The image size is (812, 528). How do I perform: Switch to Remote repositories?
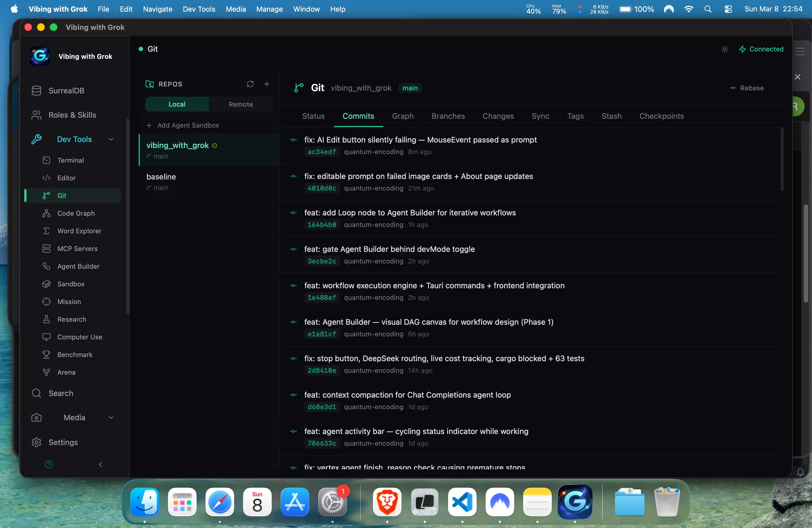[240, 104]
